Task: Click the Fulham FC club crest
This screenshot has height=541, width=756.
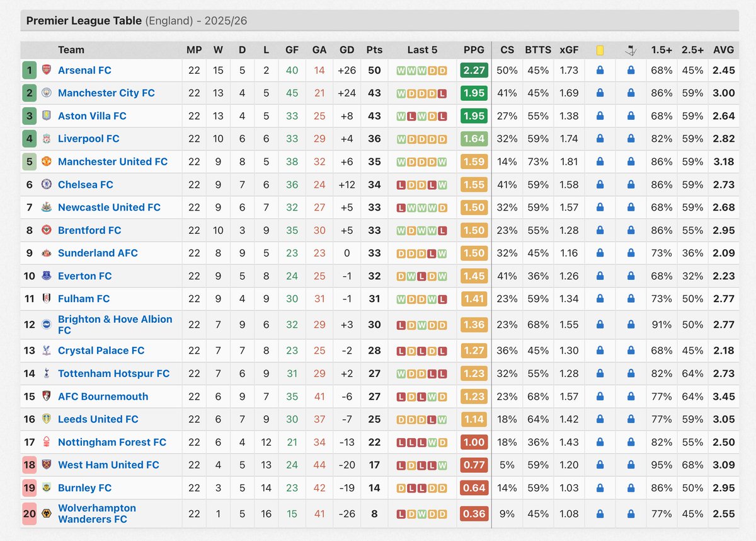Action: tap(47, 299)
